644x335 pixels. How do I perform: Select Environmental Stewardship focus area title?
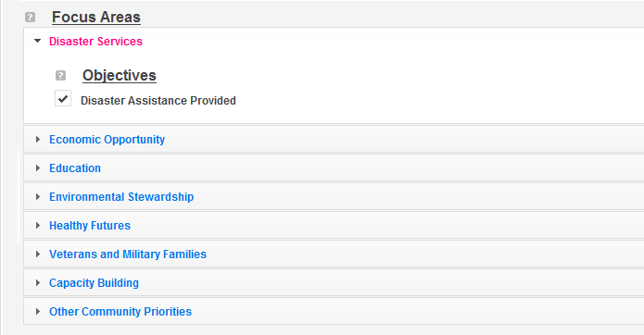(x=121, y=197)
